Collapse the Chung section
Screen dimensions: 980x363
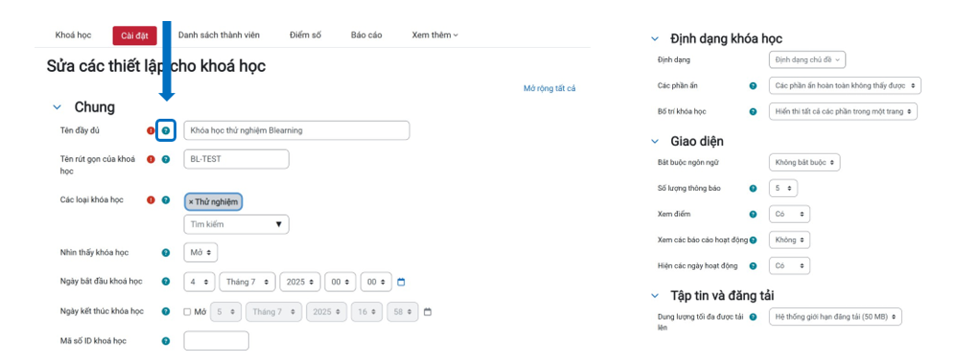(x=58, y=107)
